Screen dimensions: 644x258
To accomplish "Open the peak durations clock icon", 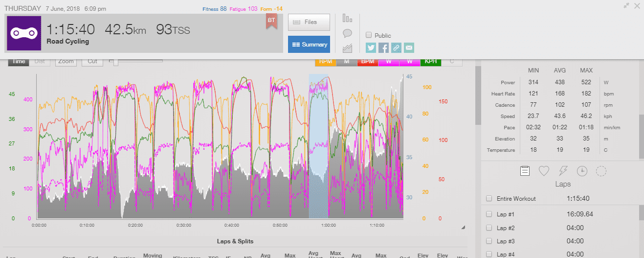I will coord(582,171).
